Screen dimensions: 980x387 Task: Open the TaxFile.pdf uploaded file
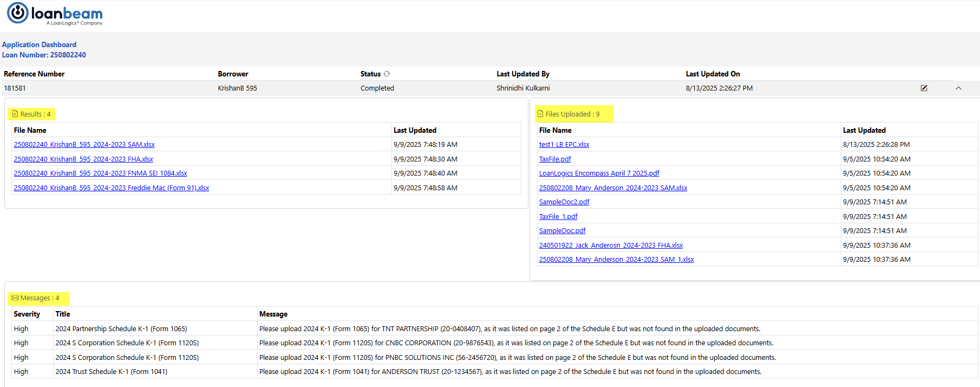coord(554,159)
